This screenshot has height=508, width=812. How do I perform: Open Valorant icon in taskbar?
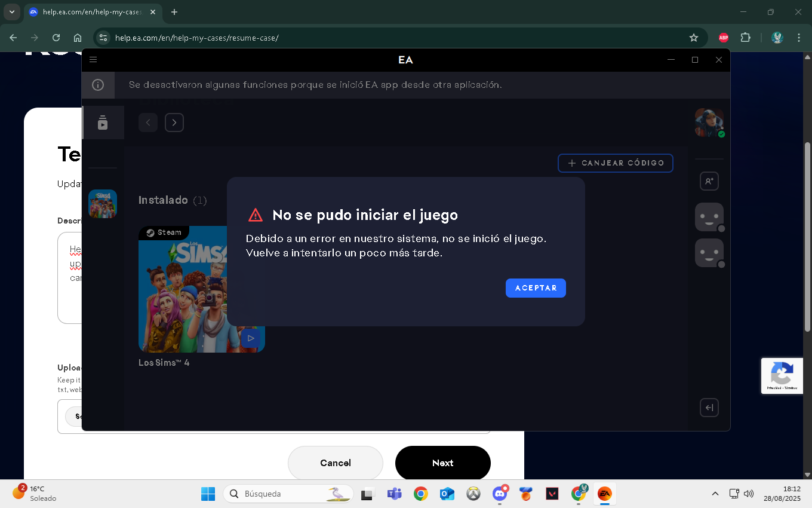[552, 494]
